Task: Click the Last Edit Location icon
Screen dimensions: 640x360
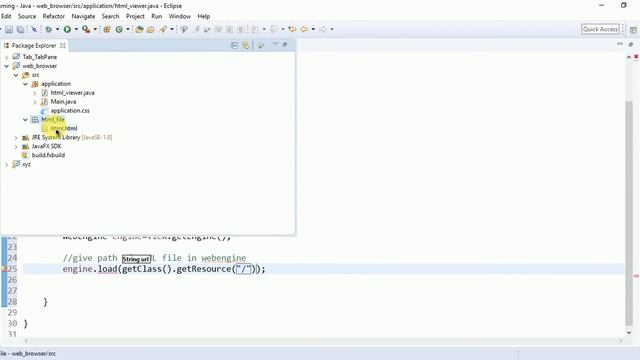Action: (292, 29)
